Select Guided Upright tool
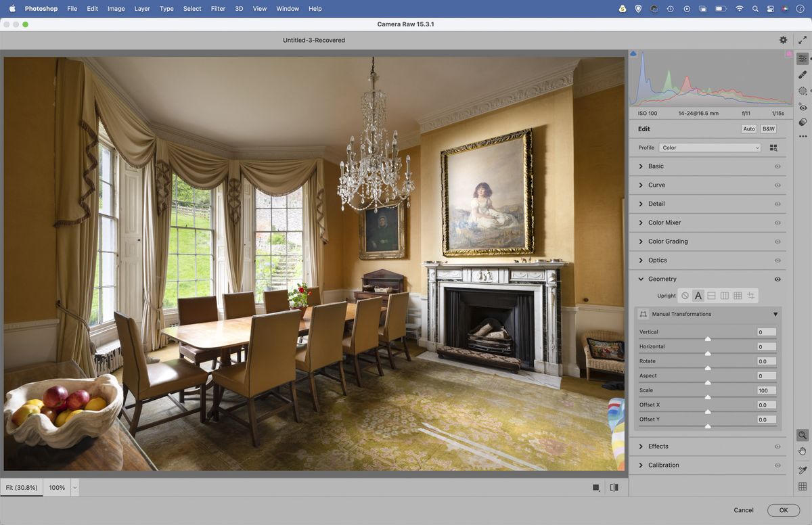The width and height of the screenshot is (812, 525). tap(750, 296)
